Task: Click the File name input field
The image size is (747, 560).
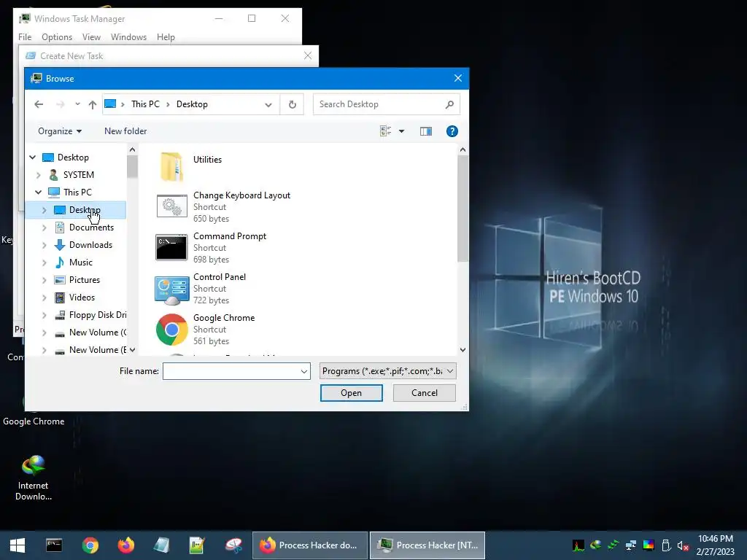Action: coord(231,371)
